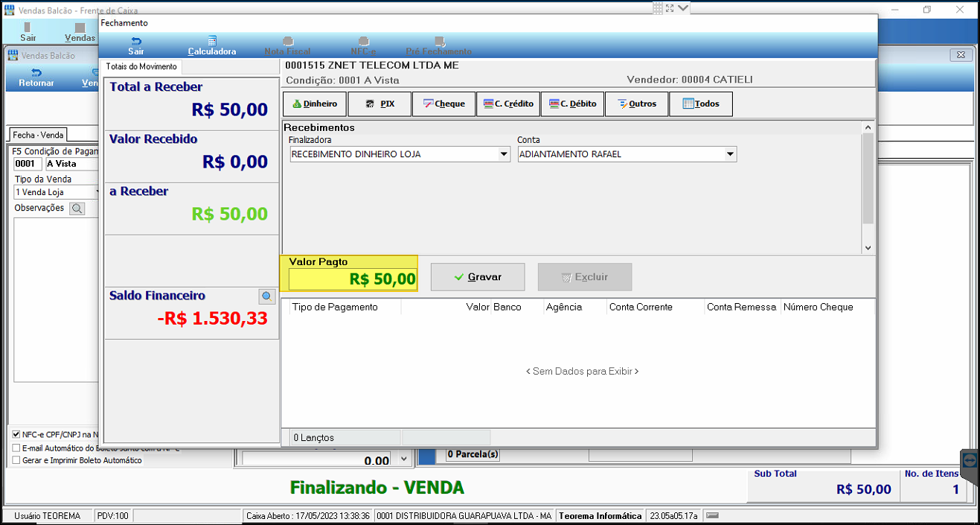Toggle NFC-e CPF/CNPJ checkbox
Image resolution: width=980 pixels, height=525 pixels.
16,434
